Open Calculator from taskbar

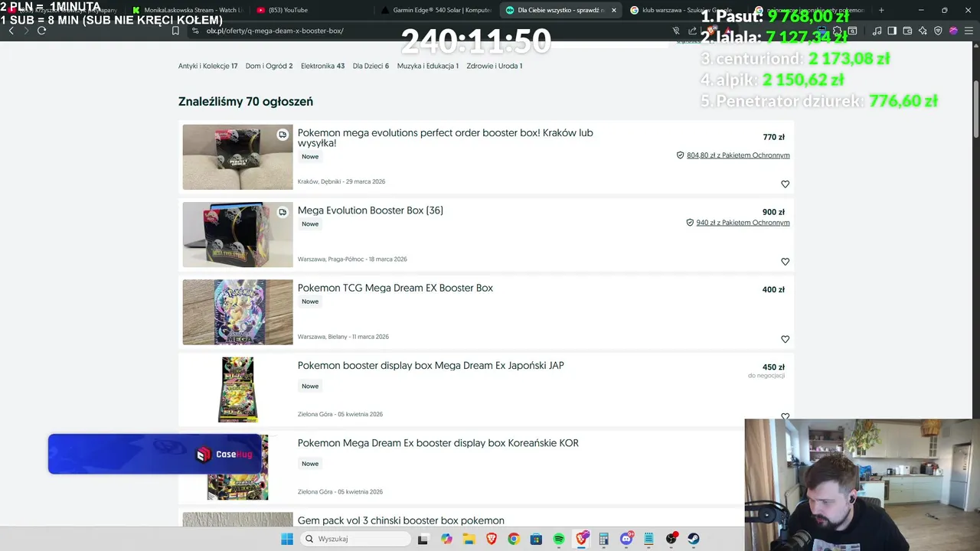[x=604, y=539]
